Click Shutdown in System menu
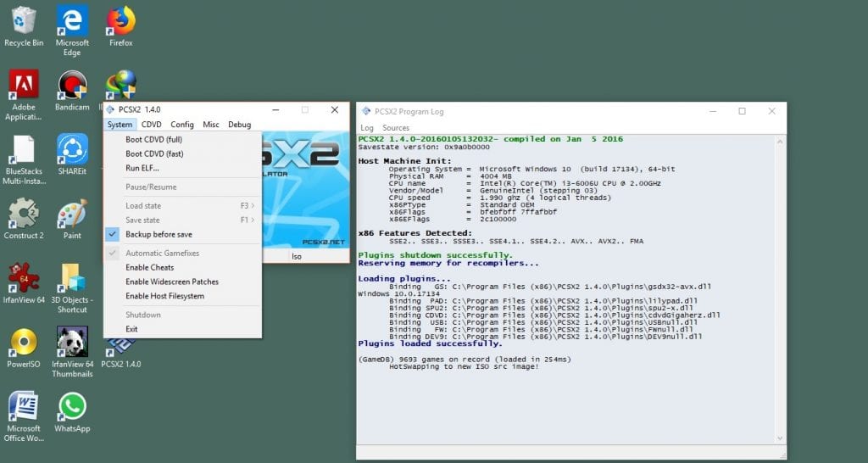This screenshot has width=868, height=463. pyautogui.click(x=182, y=315)
